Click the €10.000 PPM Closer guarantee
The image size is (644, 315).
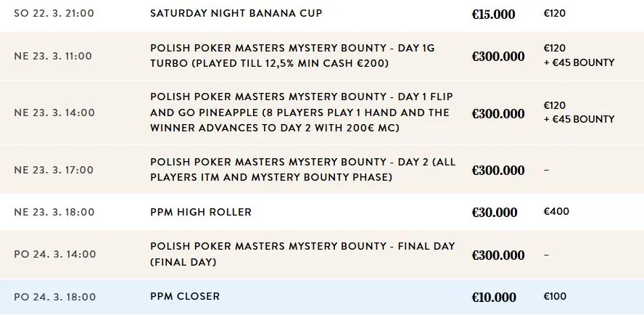click(x=494, y=298)
